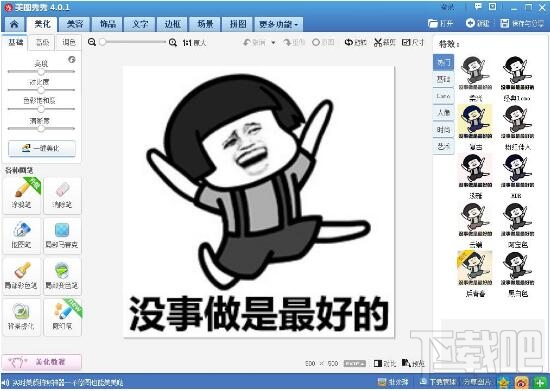The width and height of the screenshot is (550, 391).
Task: Click the 色彩饱和度 saturation slider handle
Action: 41,109
